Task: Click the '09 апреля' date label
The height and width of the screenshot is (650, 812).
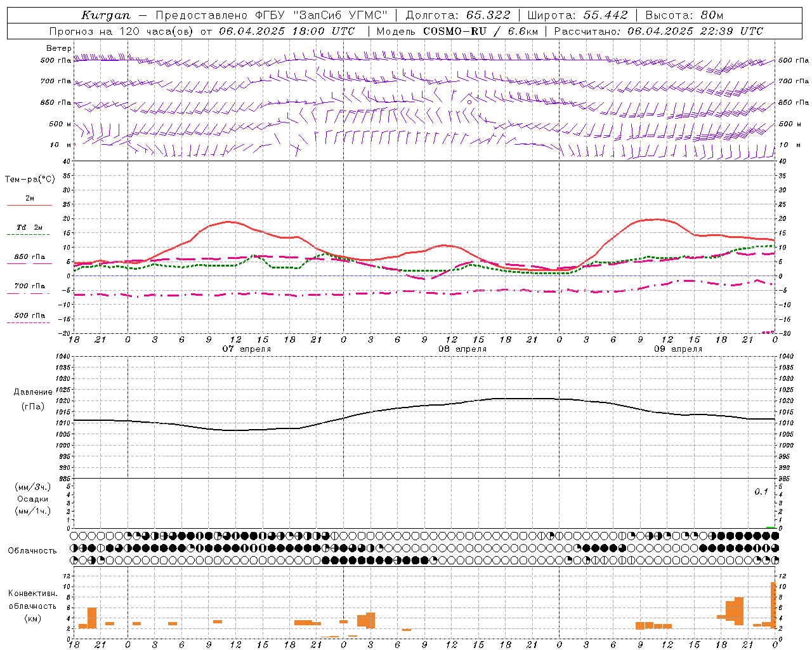Action: coord(678,349)
